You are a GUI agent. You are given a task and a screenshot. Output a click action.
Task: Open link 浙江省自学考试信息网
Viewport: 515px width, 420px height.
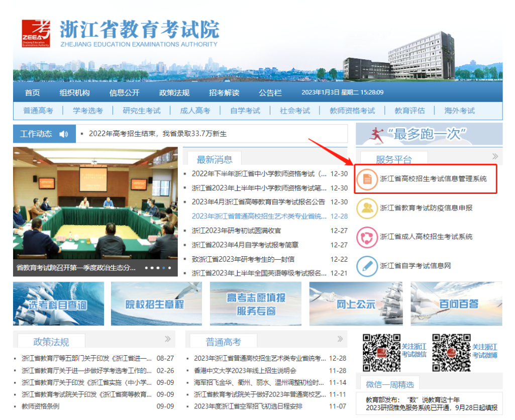coord(416,266)
